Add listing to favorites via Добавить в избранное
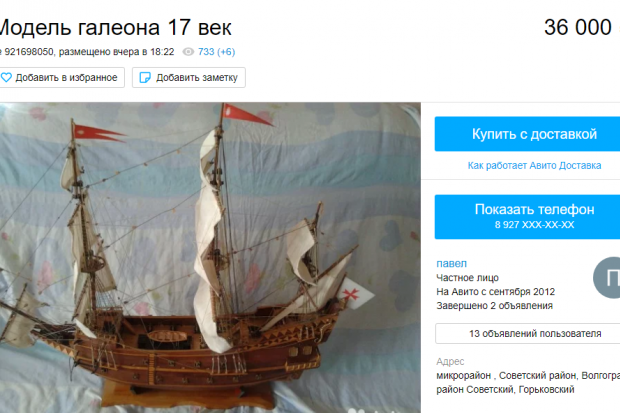This screenshot has height=413, width=620. (x=62, y=78)
